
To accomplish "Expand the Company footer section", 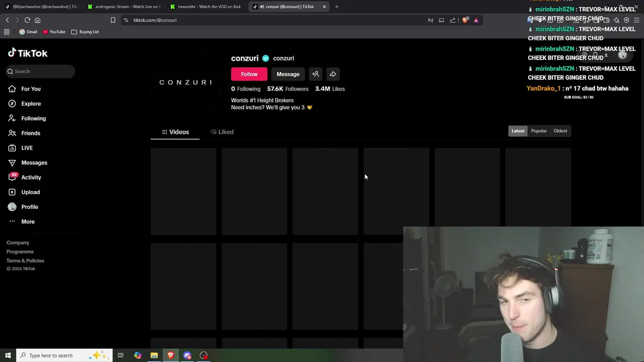I will click(x=18, y=243).
